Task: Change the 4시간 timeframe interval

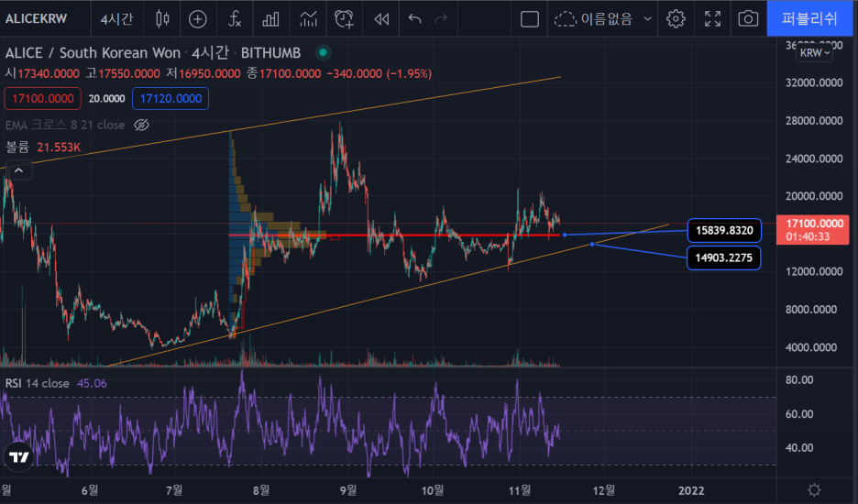Action: [x=116, y=18]
